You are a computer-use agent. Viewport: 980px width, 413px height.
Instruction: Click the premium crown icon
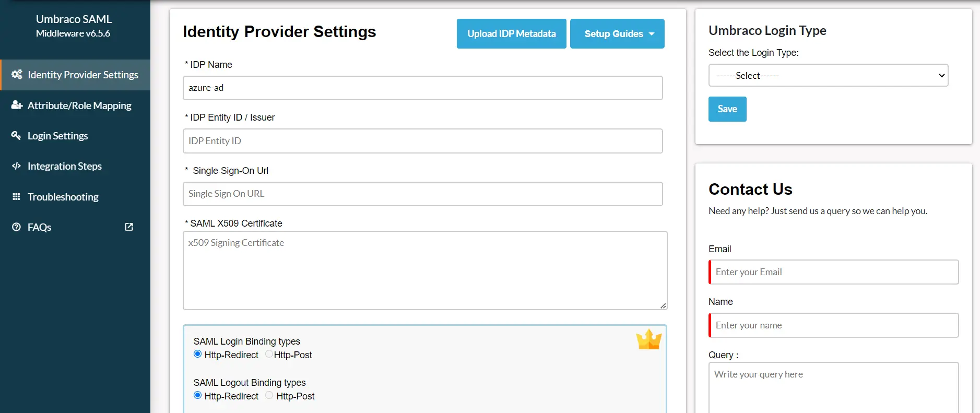(648, 339)
